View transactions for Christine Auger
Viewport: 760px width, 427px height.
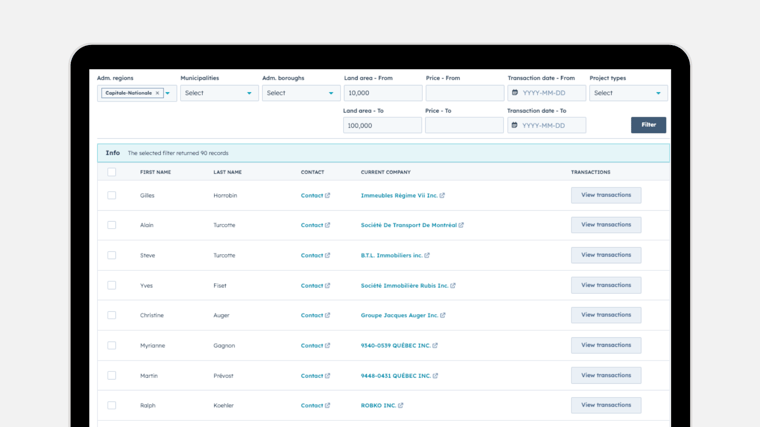(x=606, y=315)
